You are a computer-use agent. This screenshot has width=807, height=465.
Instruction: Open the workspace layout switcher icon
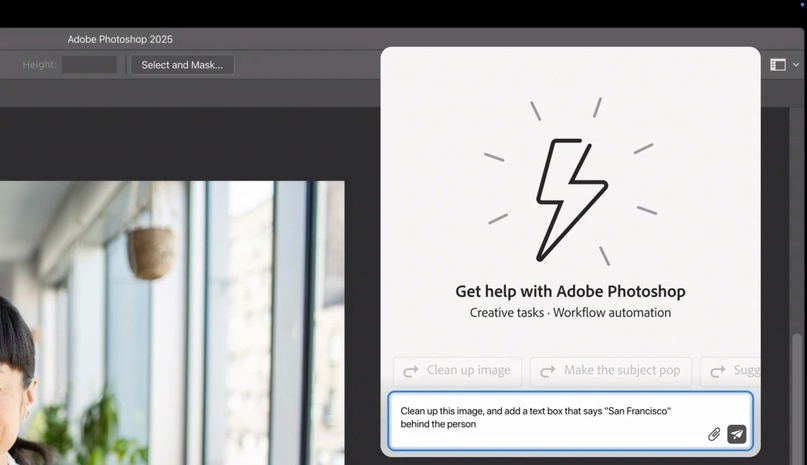click(x=778, y=65)
